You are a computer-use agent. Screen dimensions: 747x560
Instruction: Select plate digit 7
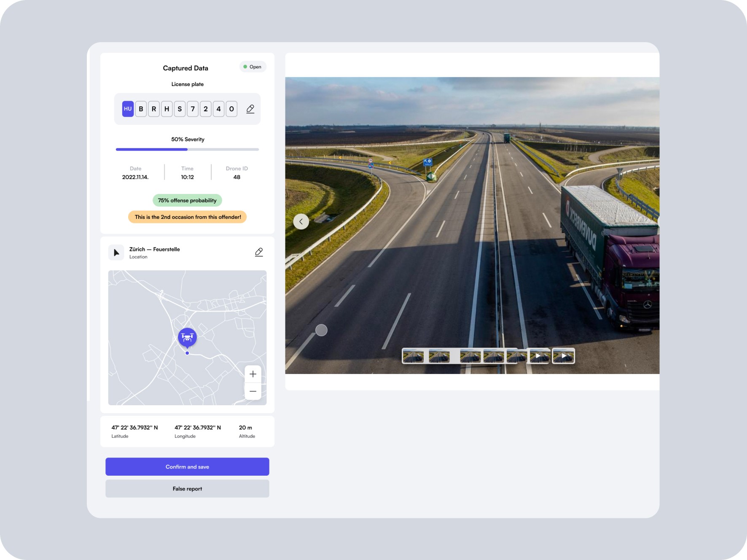pos(193,109)
